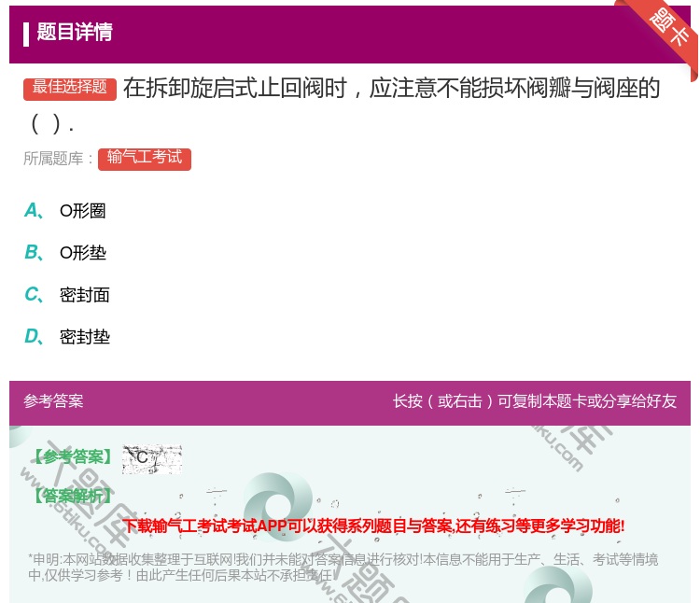Open the red 下载输气工考试考试APP promotion link
The width and height of the screenshot is (700, 603).
(373, 526)
